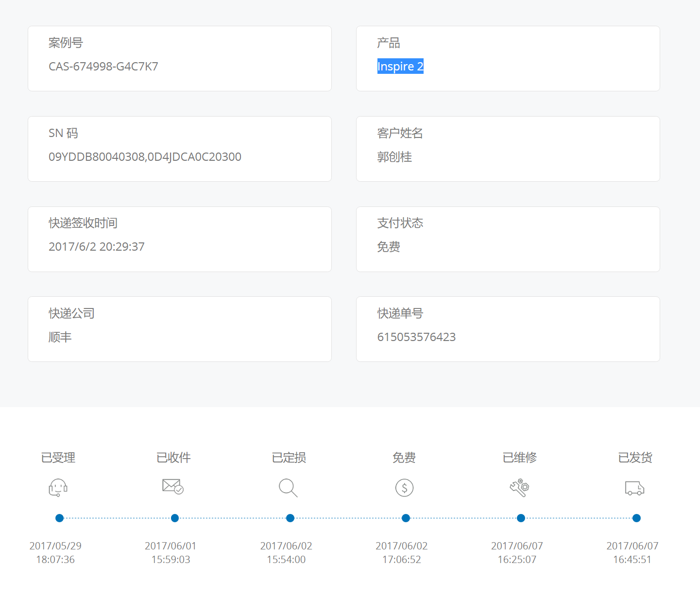Select the timeline dot above 15:54:00
Screen dimensions: 700x598
point(290,518)
